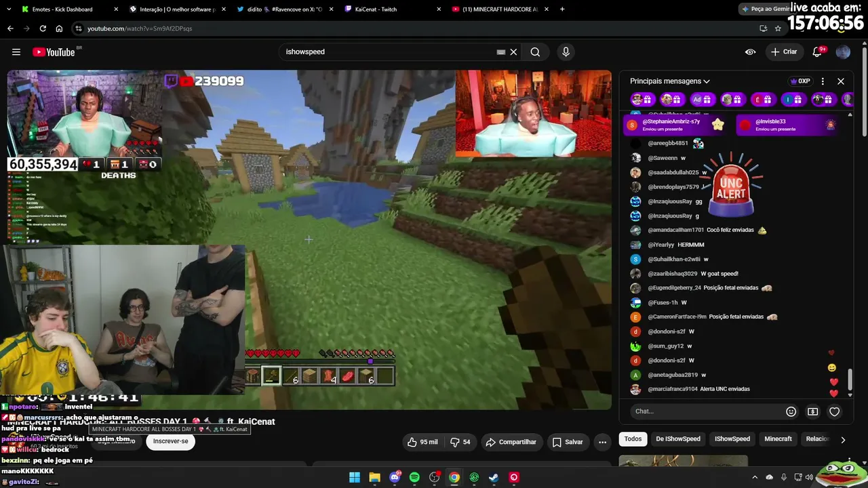Send a heart reaction in chat
Image resolution: width=868 pixels, height=488 pixels.
click(835, 411)
